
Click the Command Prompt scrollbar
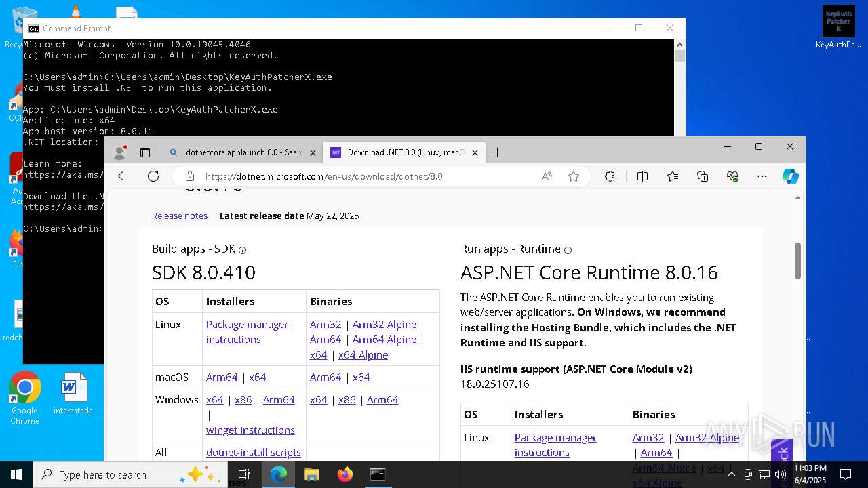(x=679, y=56)
